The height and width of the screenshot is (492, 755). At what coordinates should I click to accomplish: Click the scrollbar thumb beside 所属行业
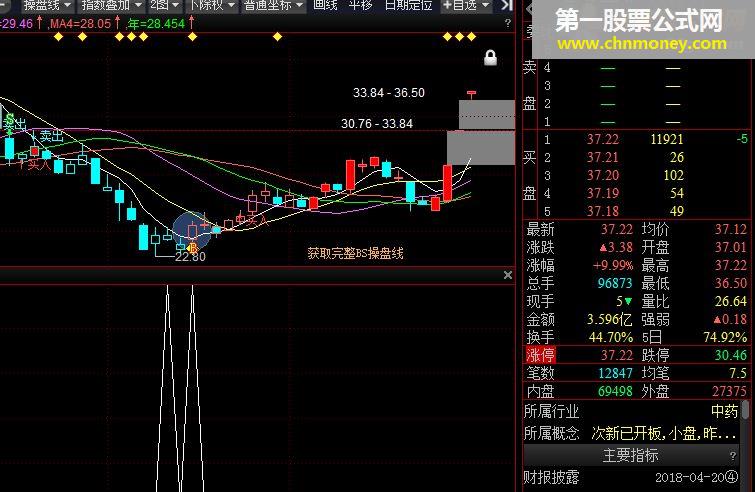tap(745, 410)
